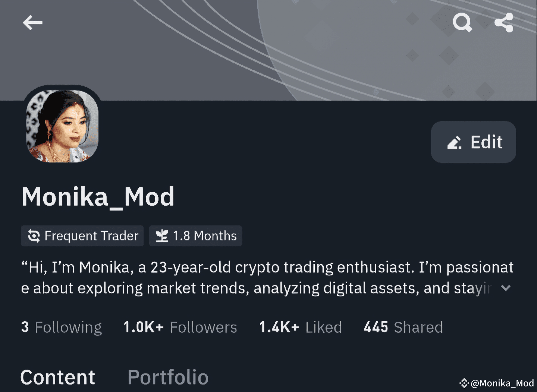Tap the share icon on the profile
Image resolution: width=537 pixels, height=392 pixels.
coord(505,23)
